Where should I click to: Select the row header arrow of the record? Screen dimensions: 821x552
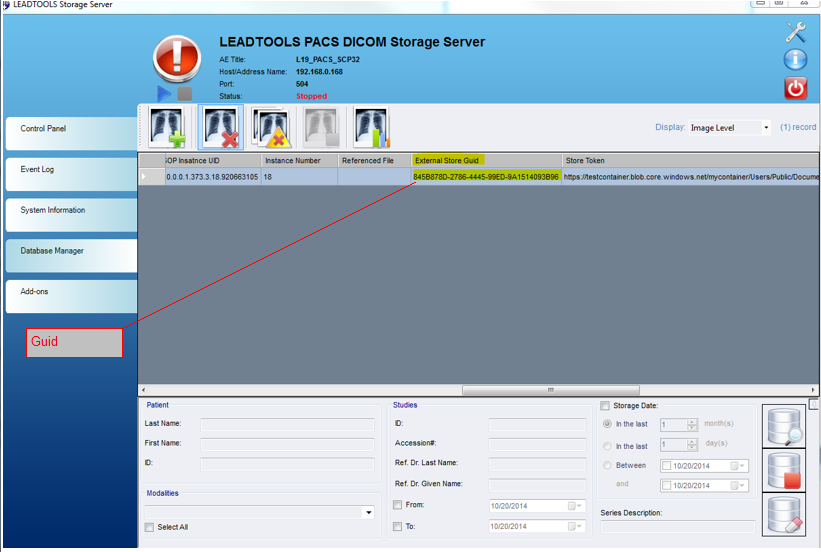pyautogui.click(x=152, y=176)
